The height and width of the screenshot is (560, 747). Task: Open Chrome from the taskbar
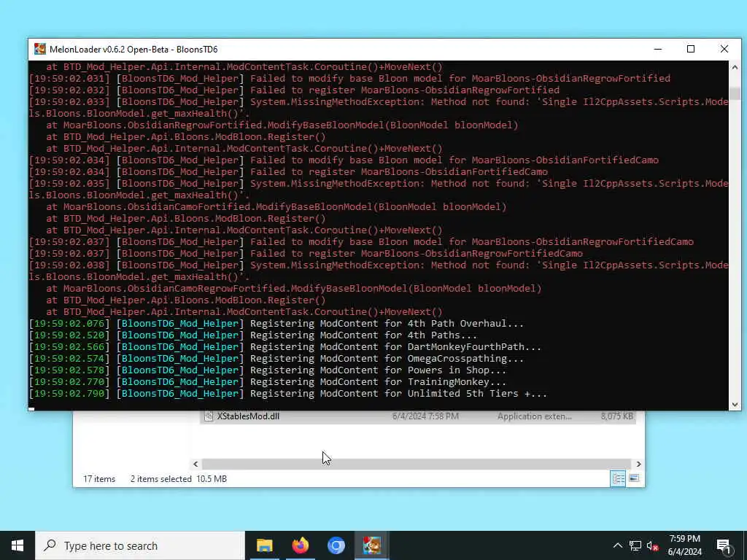point(336,545)
